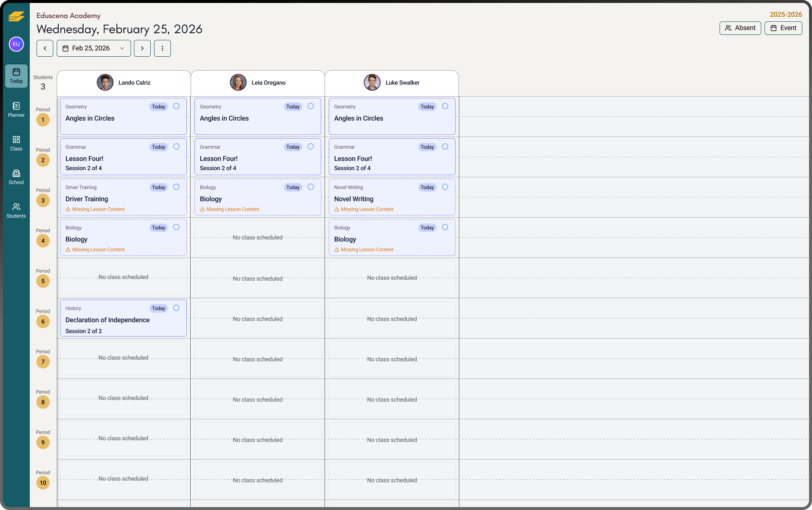Click the Absent button
This screenshot has width=812, height=510.
740,28
